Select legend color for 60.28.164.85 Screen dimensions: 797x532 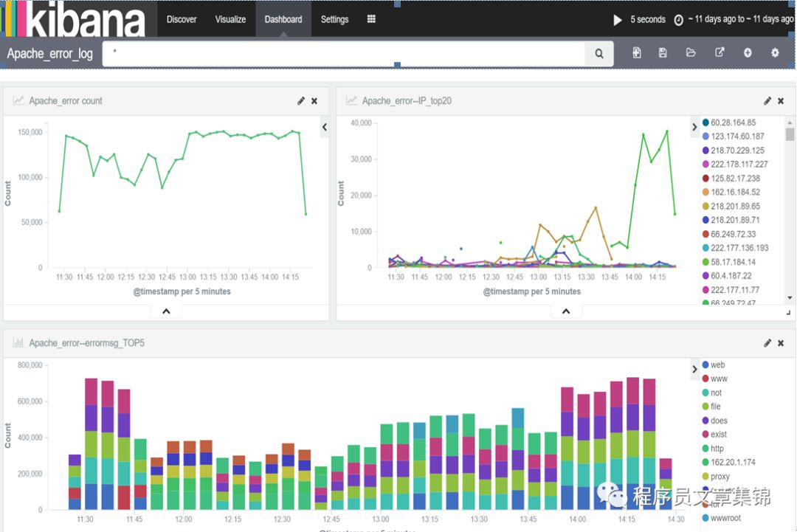705,122
